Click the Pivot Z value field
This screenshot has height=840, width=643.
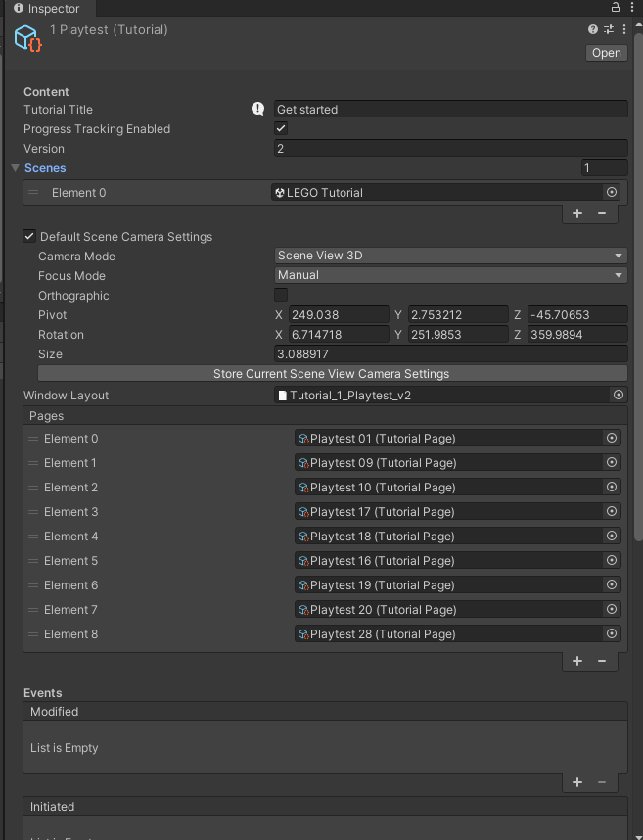tap(577, 315)
